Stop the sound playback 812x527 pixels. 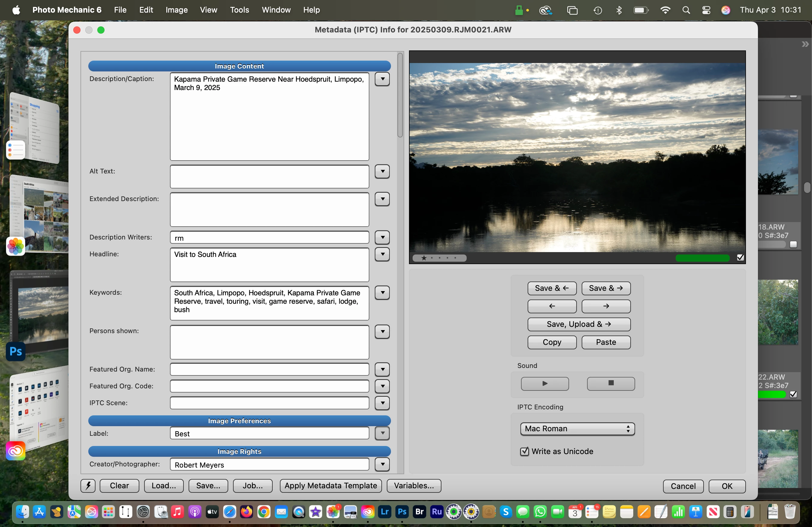[611, 384]
